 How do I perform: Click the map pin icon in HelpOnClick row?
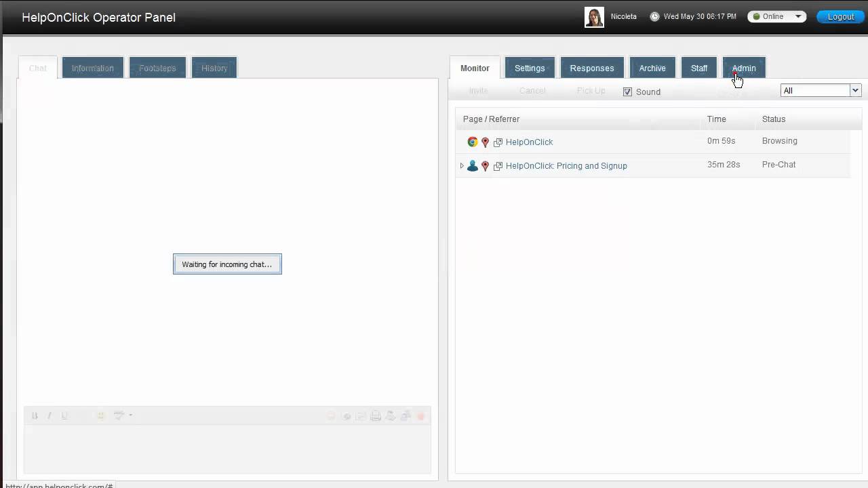point(485,142)
